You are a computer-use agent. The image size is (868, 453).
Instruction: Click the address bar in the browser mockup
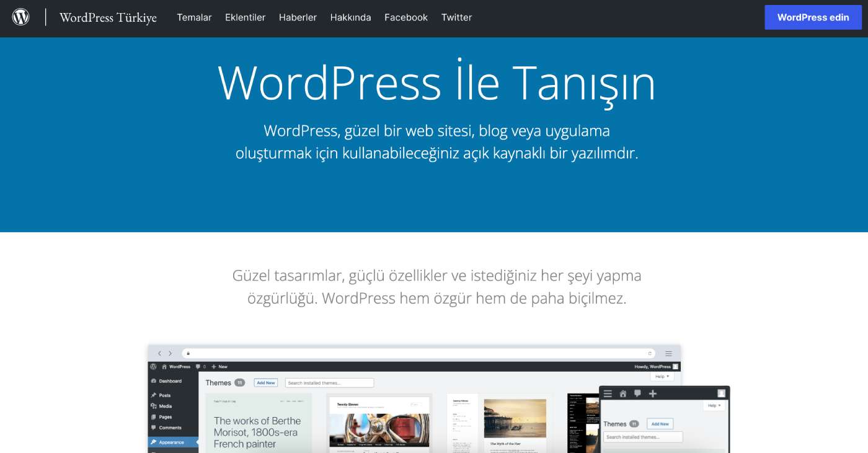(419, 353)
